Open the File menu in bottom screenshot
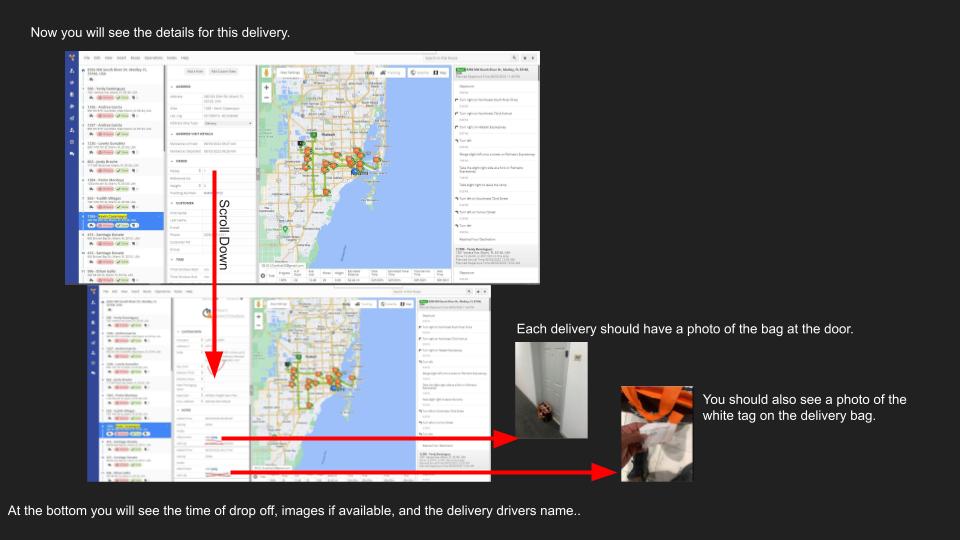 (107, 291)
